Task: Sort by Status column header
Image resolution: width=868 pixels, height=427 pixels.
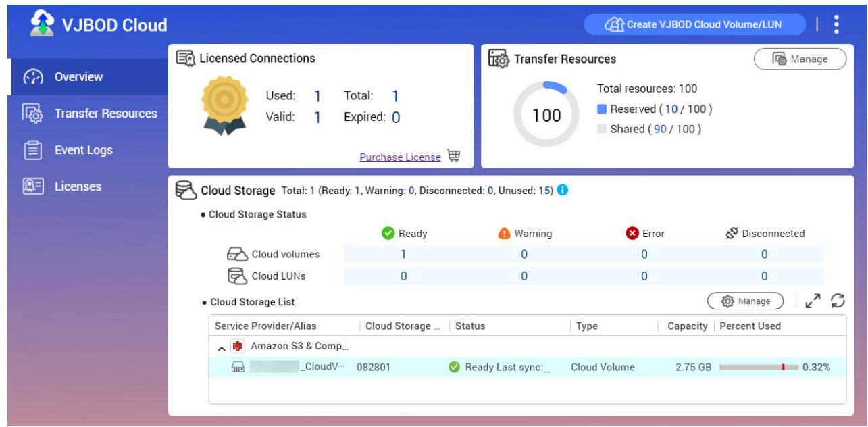Action: click(509, 326)
